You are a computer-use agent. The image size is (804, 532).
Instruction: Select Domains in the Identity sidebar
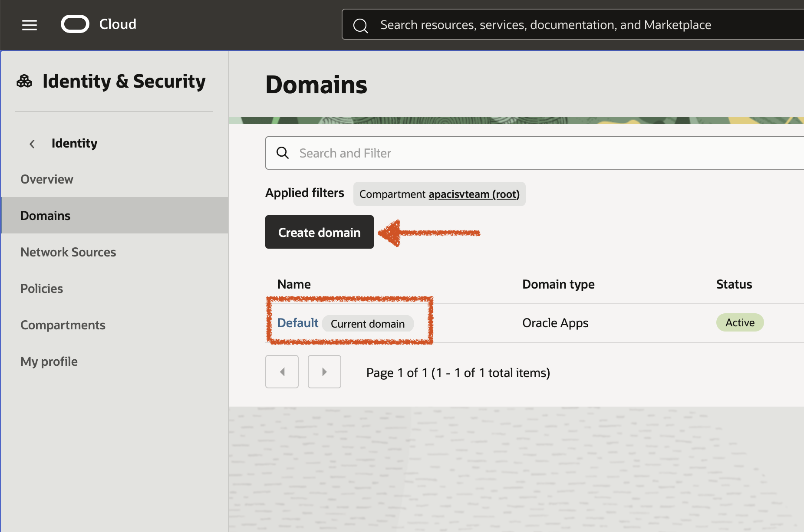click(45, 215)
